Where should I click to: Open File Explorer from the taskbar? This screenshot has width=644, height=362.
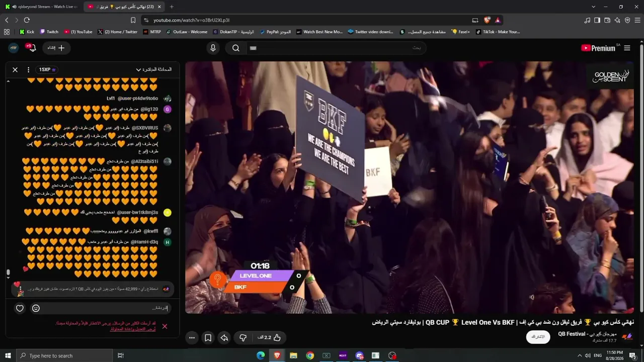pyautogui.click(x=293, y=355)
